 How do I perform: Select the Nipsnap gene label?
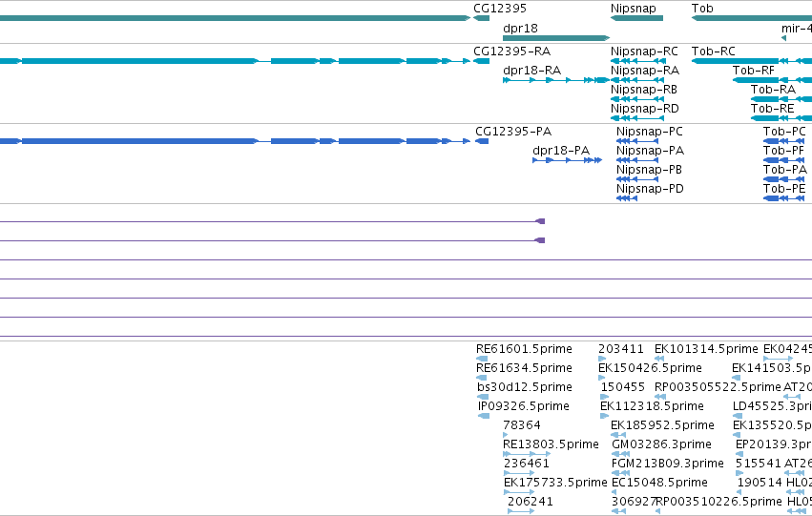633,9
